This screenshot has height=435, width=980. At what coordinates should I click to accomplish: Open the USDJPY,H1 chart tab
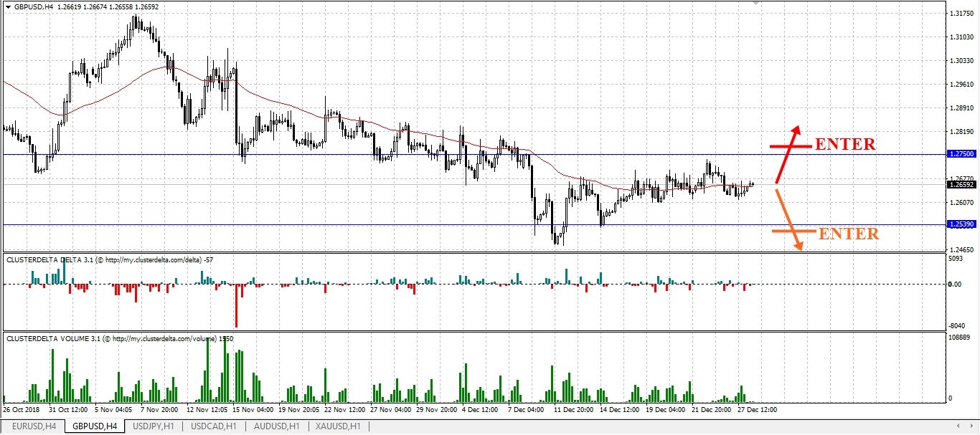(155, 426)
